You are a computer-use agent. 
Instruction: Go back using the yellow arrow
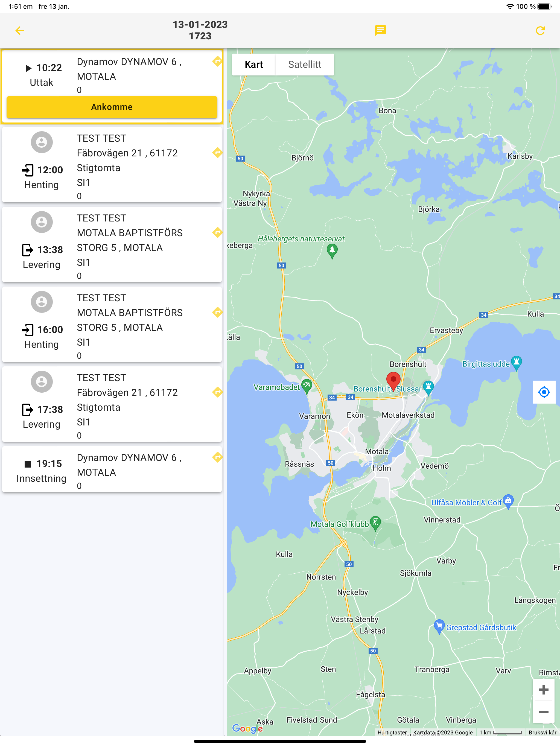click(20, 31)
